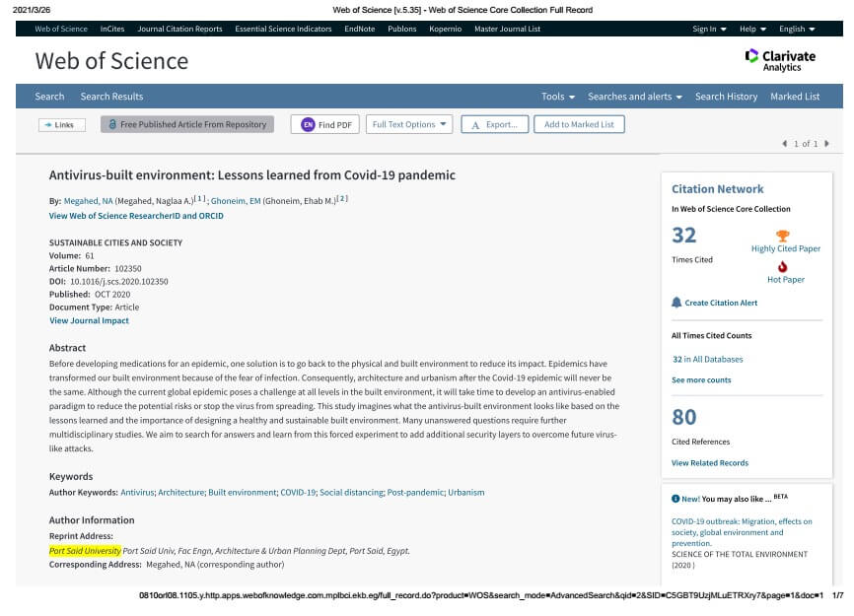Screen dimensions: 854x616
Task: Open Search History
Action: pos(726,97)
